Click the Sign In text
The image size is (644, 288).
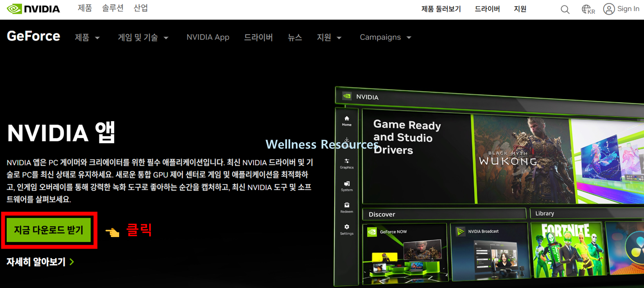point(628,9)
